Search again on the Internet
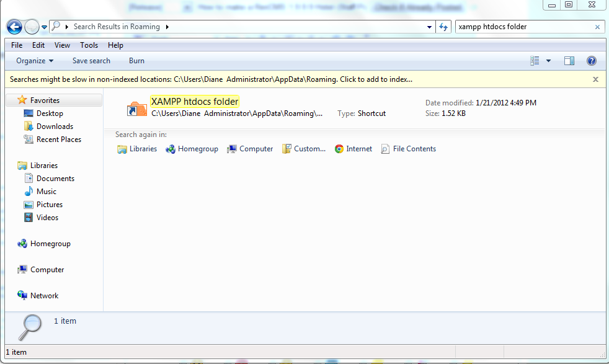This screenshot has height=364, width=609. [x=353, y=149]
